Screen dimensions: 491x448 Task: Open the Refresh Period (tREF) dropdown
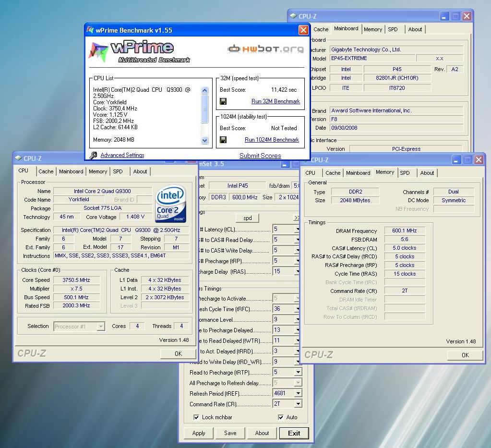(x=298, y=393)
